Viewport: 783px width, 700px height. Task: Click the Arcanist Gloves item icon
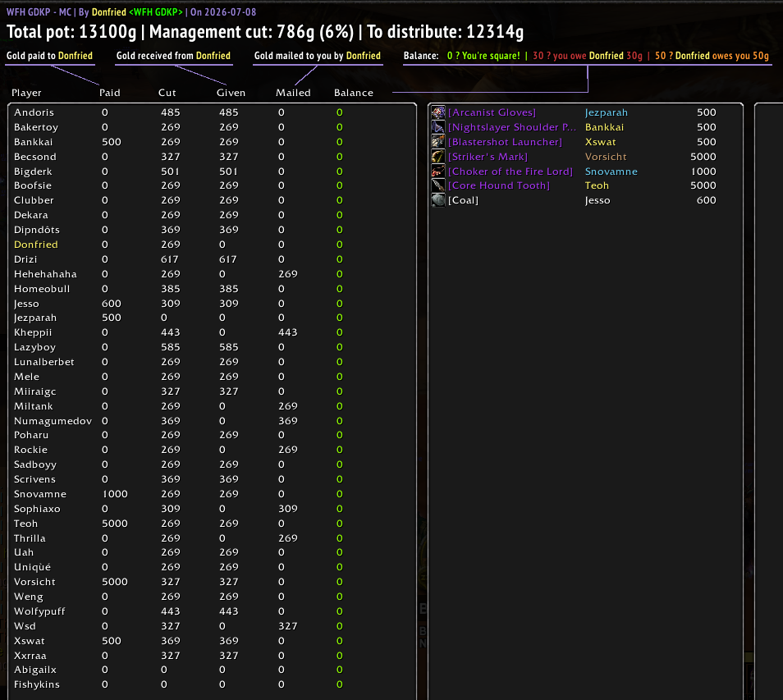pyautogui.click(x=438, y=112)
